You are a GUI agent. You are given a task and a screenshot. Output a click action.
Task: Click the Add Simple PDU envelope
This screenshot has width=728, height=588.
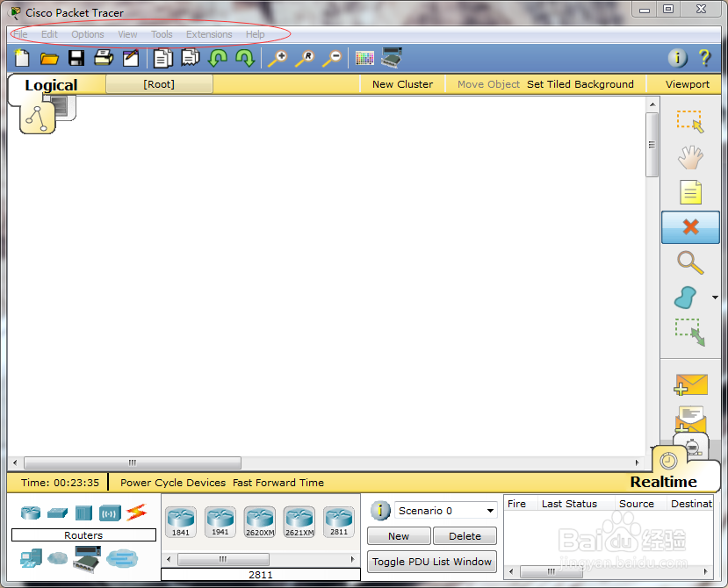coord(691,384)
